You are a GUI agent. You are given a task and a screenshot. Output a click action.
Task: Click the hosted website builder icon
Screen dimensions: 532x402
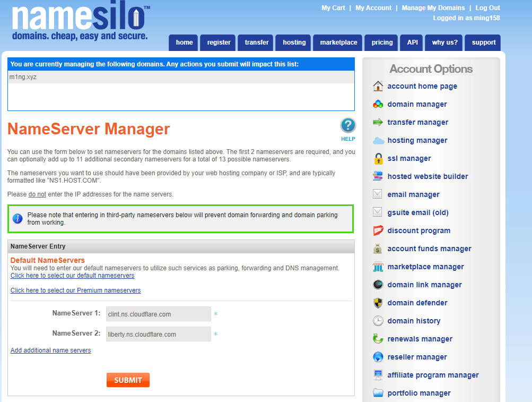378,176
